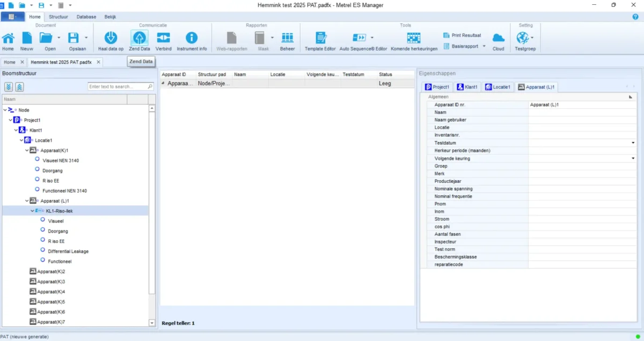Open the Database ribbon tab
The height and width of the screenshot is (341, 644).
pos(86,17)
